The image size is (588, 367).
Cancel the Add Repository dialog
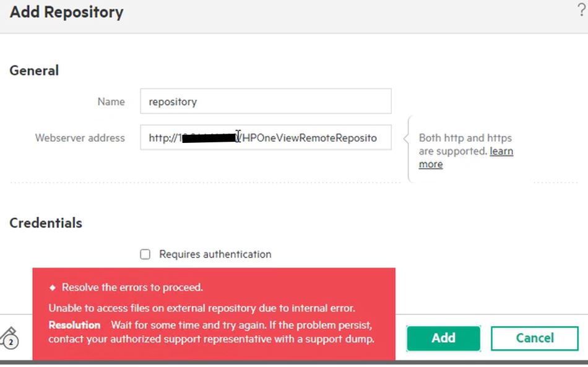click(534, 338)
